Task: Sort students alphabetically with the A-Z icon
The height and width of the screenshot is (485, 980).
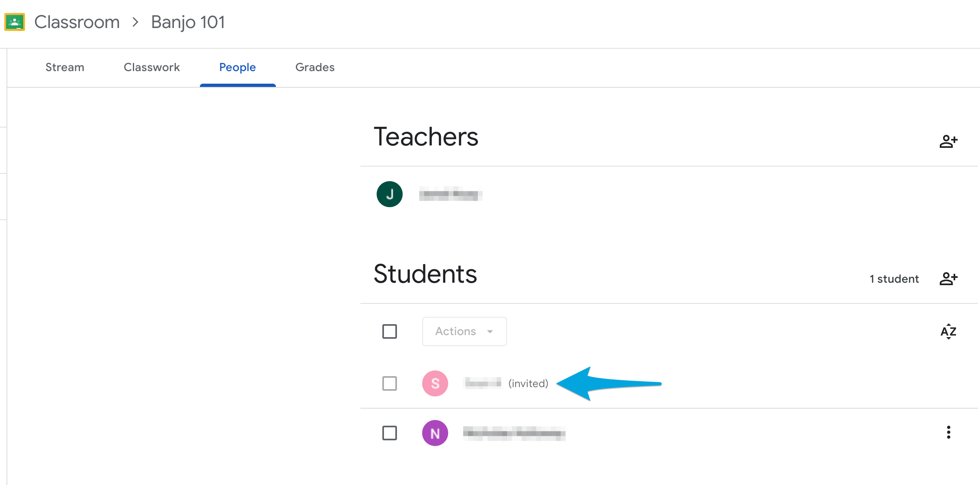Action: click(x=948, y=332)
